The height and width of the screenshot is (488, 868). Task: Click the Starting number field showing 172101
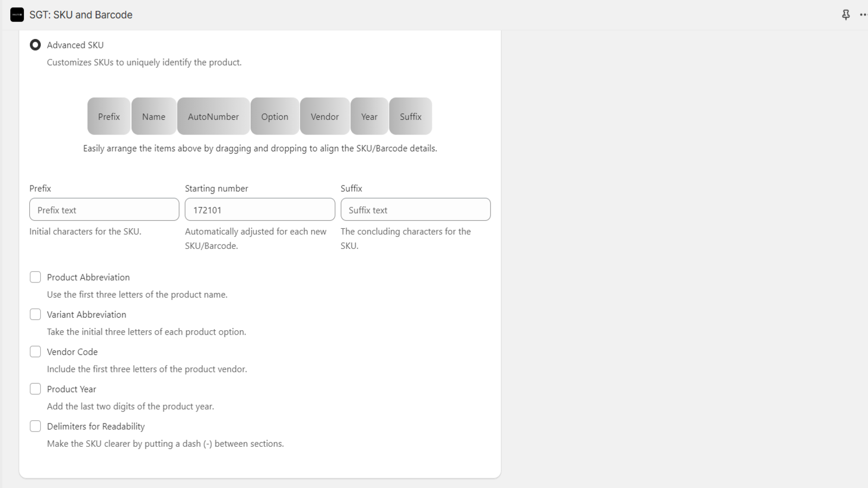point(259,209)
